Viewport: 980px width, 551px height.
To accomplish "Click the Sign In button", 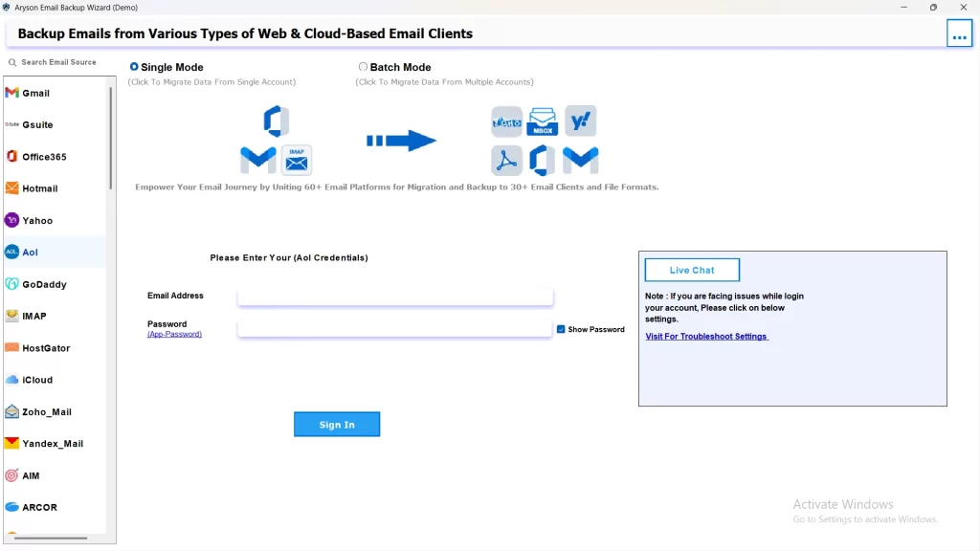I will (x=336, y=424).
